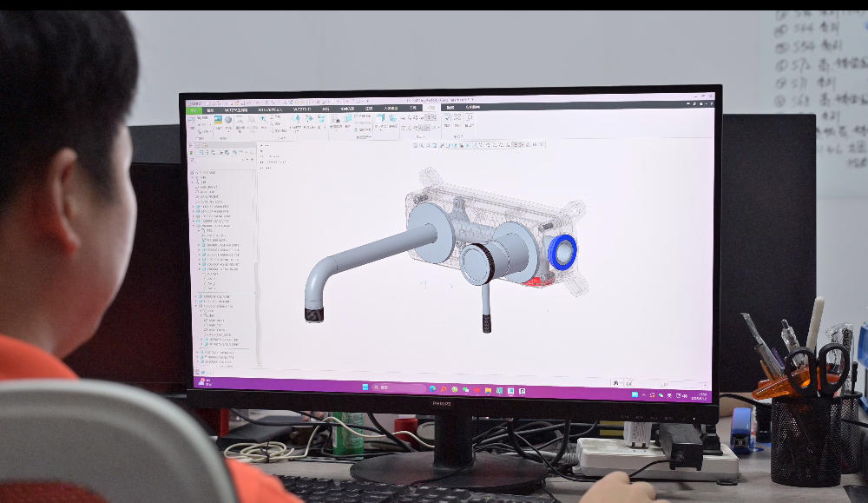Click the Refit icon on graphics toolbar

(x=415, y=145)
